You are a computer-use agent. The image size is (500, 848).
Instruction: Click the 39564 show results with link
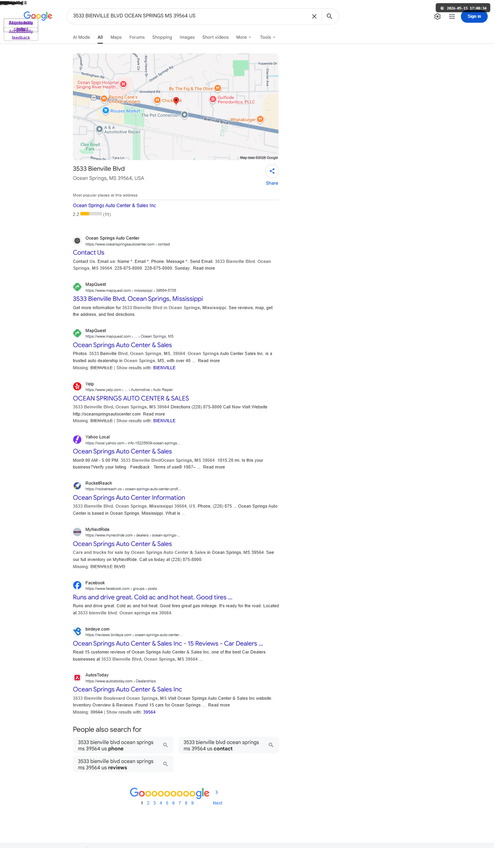tap(149, 712)
